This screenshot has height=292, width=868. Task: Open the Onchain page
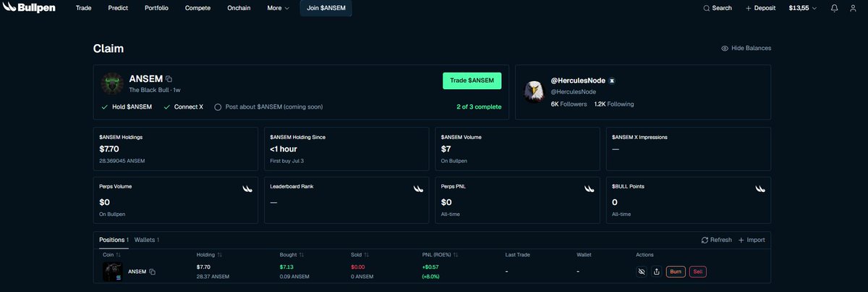click(x=239, y=8)
